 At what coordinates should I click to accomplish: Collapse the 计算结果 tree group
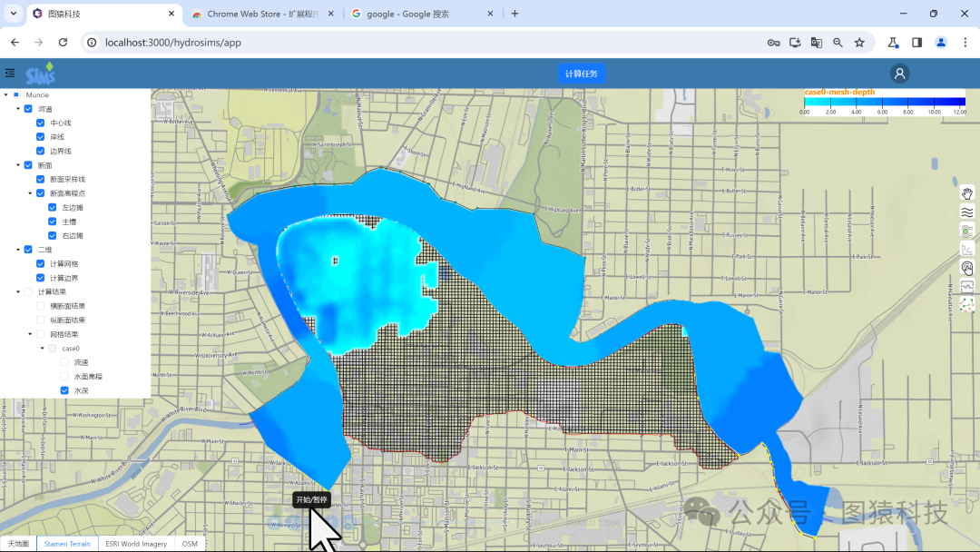(x=18, y=292)
